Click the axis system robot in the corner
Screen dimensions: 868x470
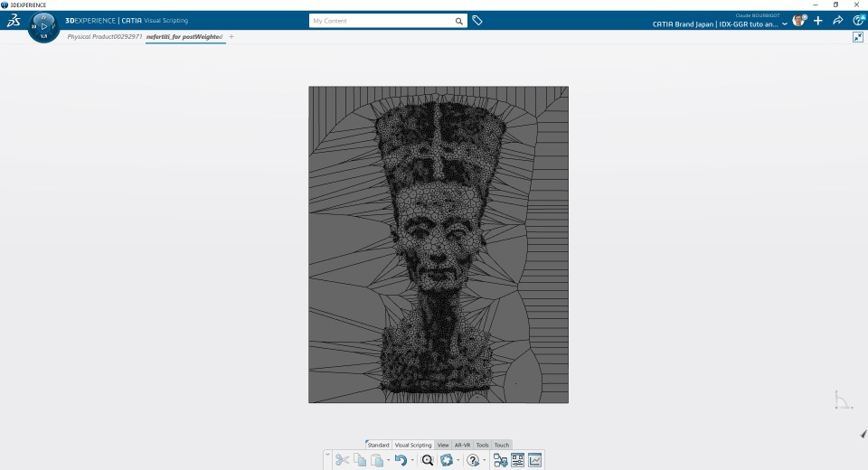click(x=843, y=399)
